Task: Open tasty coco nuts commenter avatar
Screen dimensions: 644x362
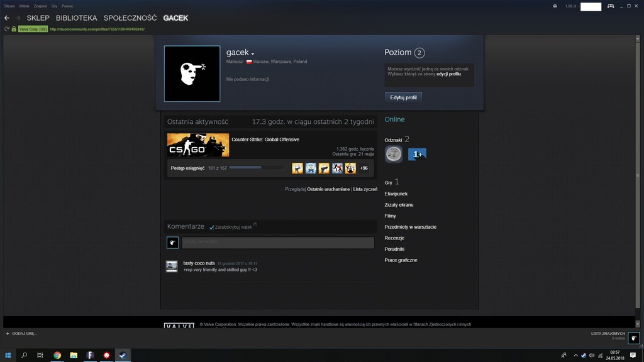Action: (172, 266)
